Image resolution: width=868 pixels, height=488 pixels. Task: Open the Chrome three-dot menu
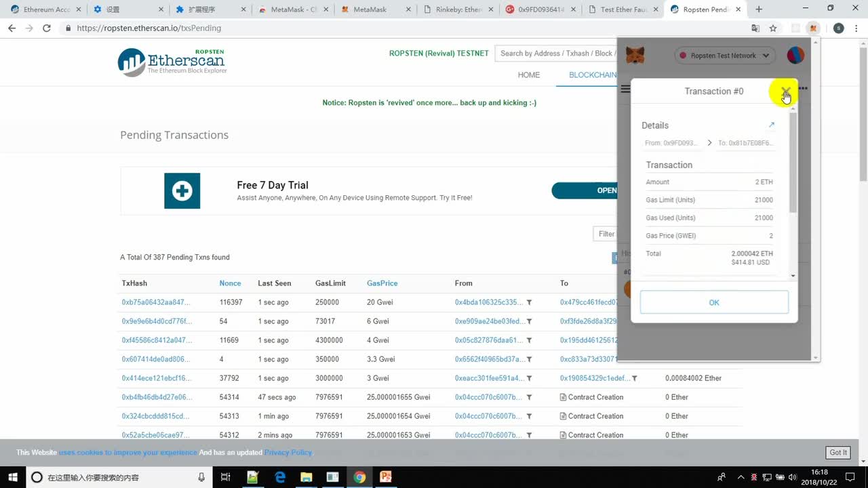856,28
